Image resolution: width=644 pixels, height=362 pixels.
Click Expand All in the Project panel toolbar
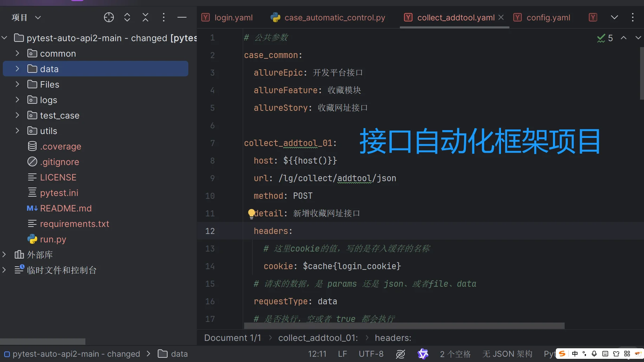click(x=127, y=17)
